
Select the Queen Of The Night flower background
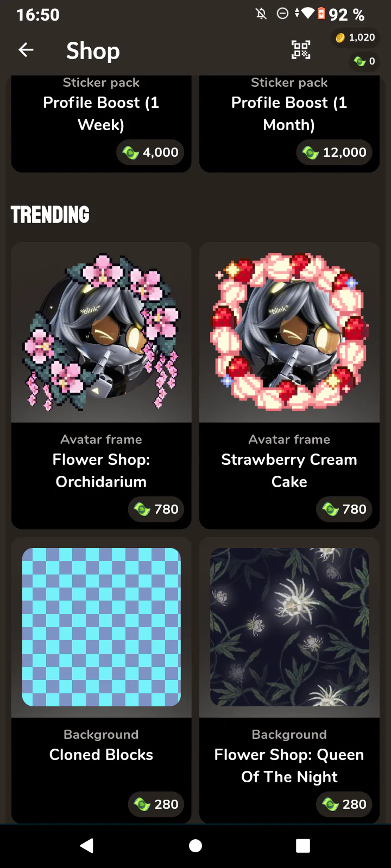pyautogui.click(x=289, y=627)
